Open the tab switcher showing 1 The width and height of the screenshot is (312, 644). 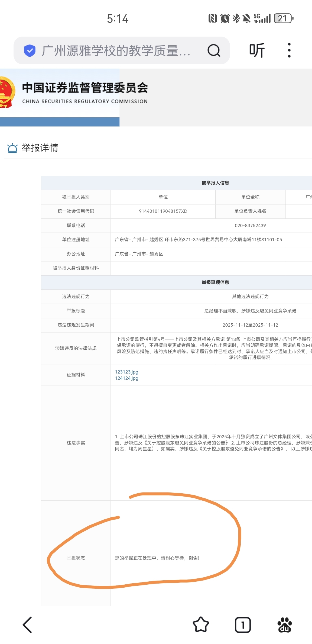pyautogui.click(x=243, y=625)
